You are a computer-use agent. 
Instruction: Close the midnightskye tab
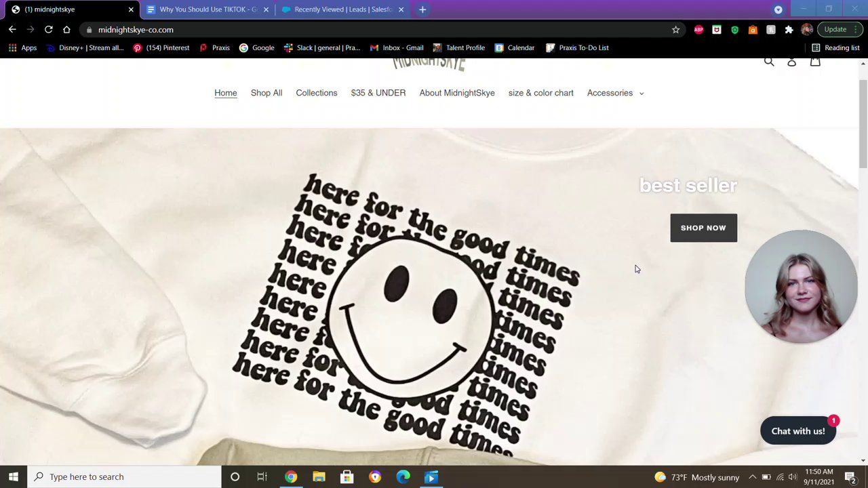131,9
